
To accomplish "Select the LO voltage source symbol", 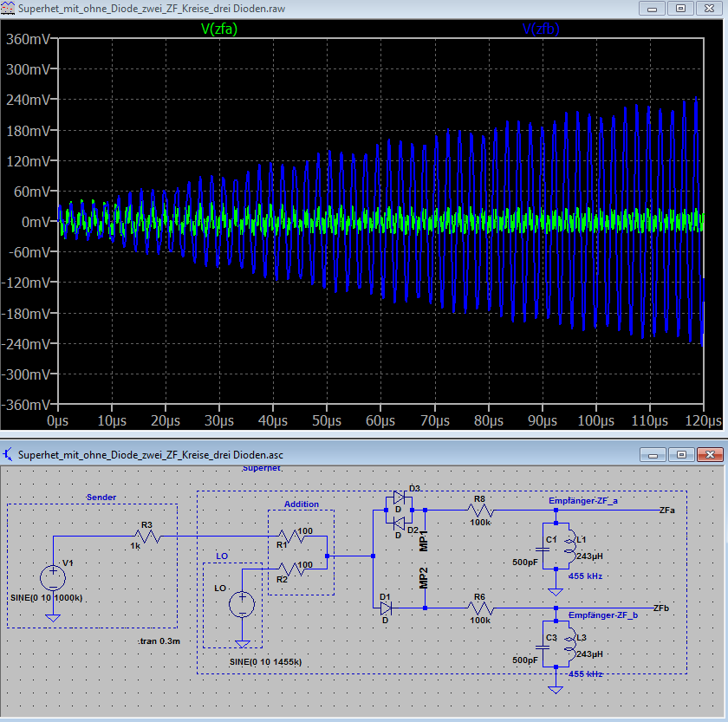I will click(242, 604).
